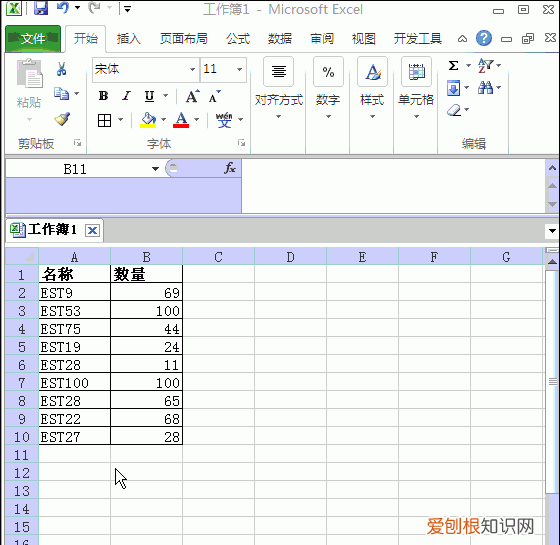Viewport: 560px width, 545px height.
Task: Click the Help question mark icon
Action: click(484, 38)
